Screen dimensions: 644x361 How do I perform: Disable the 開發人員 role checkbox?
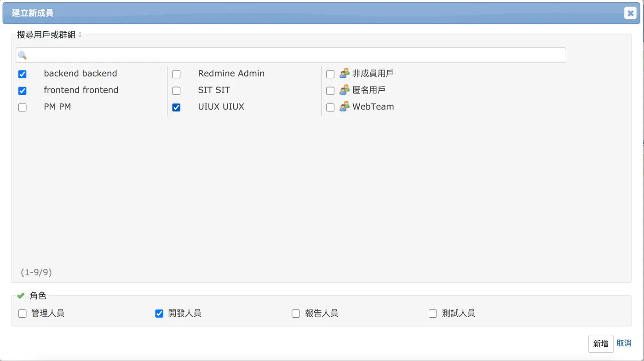(x=159, y=314)
